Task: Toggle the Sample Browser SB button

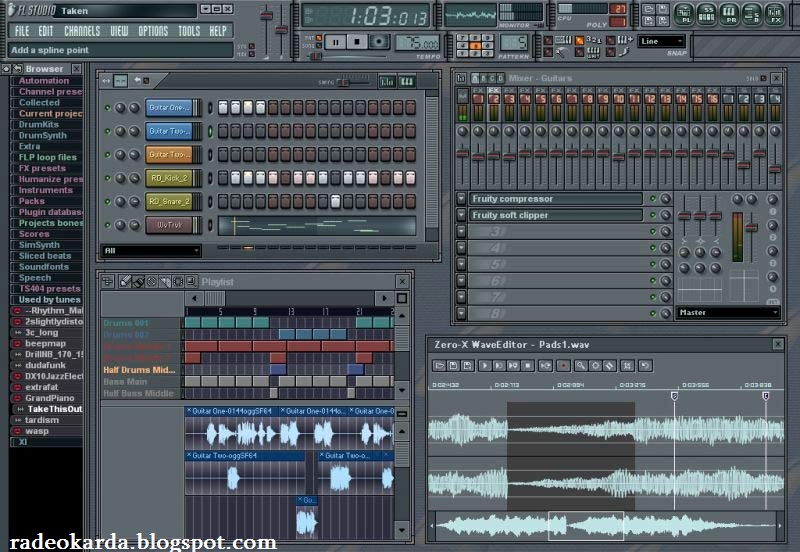Action: [752, 14]
